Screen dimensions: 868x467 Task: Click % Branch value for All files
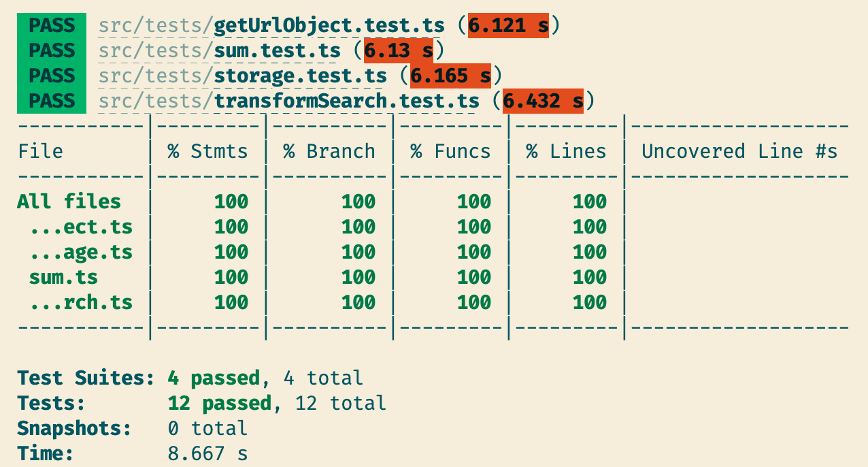point(358,202)
